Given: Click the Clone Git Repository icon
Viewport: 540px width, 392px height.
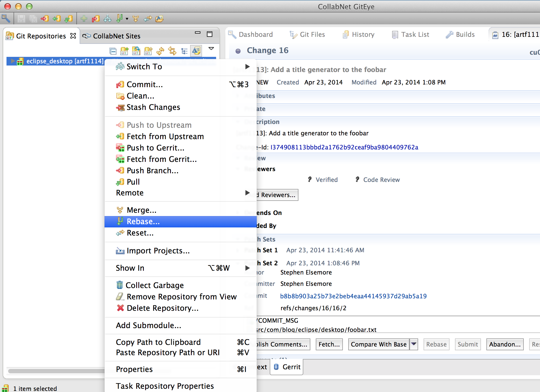Looking at the screenshot, I should [136, 51].
